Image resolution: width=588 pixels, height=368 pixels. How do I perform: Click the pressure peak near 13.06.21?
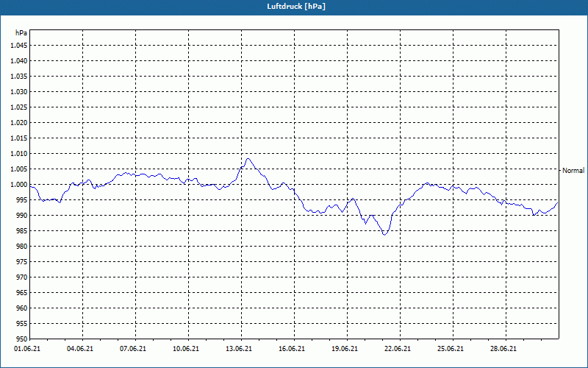click(x=248, y=158)
